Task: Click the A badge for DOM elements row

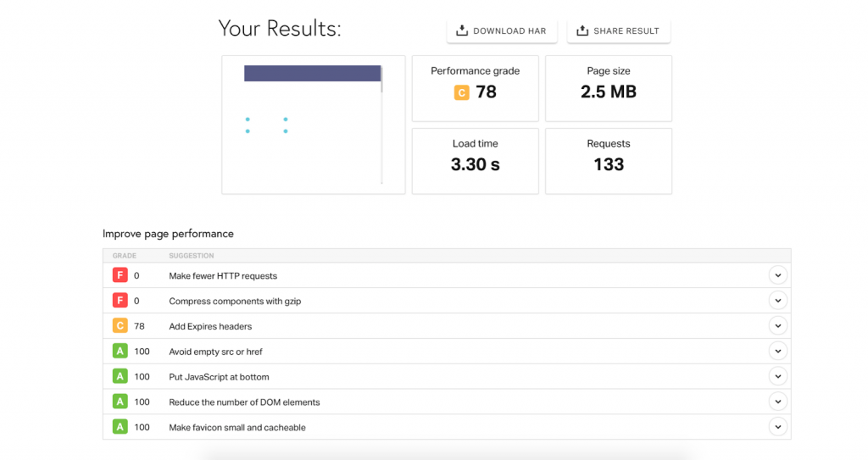Action: (120, 402)
